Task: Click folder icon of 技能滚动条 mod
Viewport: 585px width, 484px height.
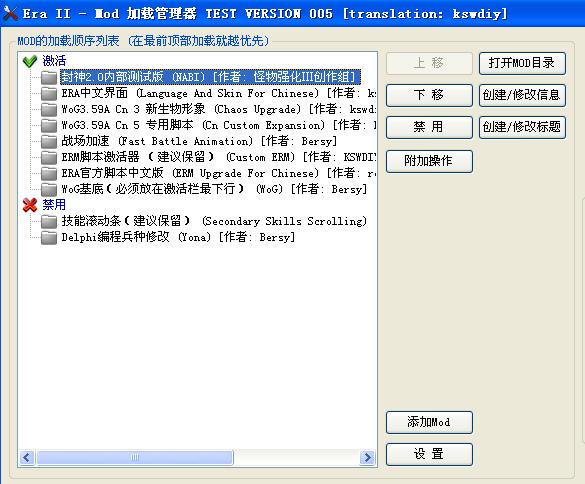Action: (x=49, y=221)
